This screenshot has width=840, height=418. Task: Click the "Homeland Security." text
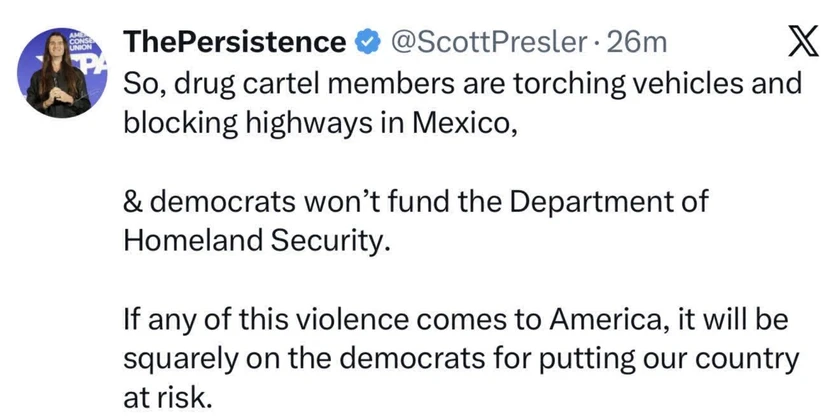pyautogui.click(x=254, y=240)
